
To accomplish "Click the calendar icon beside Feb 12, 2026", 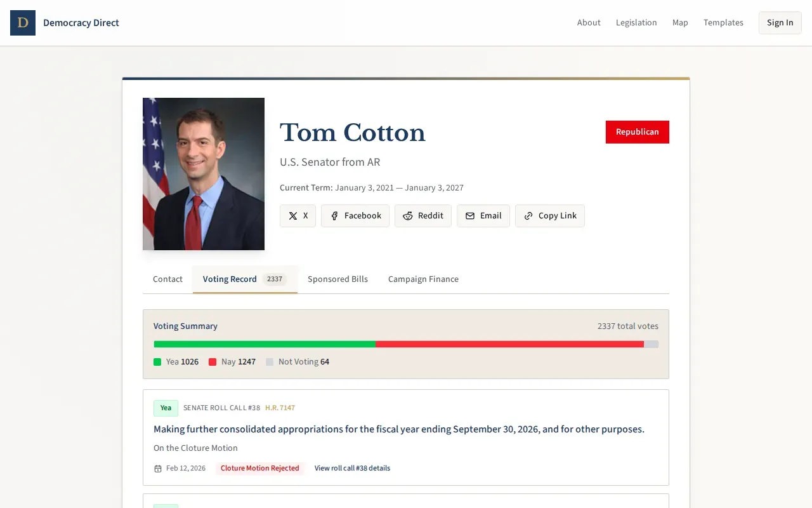I will point(157,468).
